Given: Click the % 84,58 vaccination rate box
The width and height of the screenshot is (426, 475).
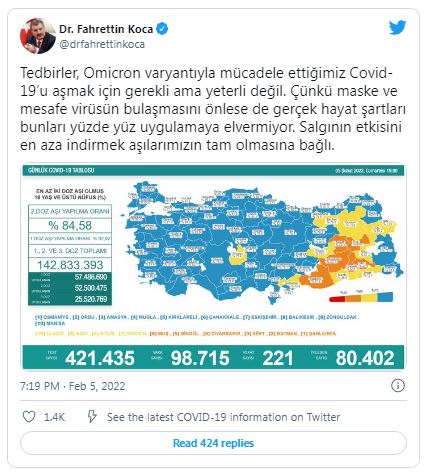Looking at the screenshot, I should click(70, 226).
